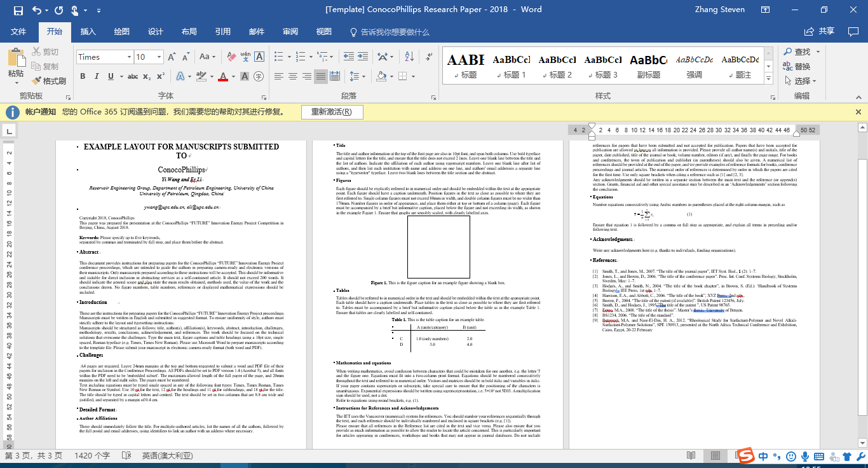Click the red font color swatch
Image resolution: width=868 pixels, height=468 pixels.
point(223,76)
